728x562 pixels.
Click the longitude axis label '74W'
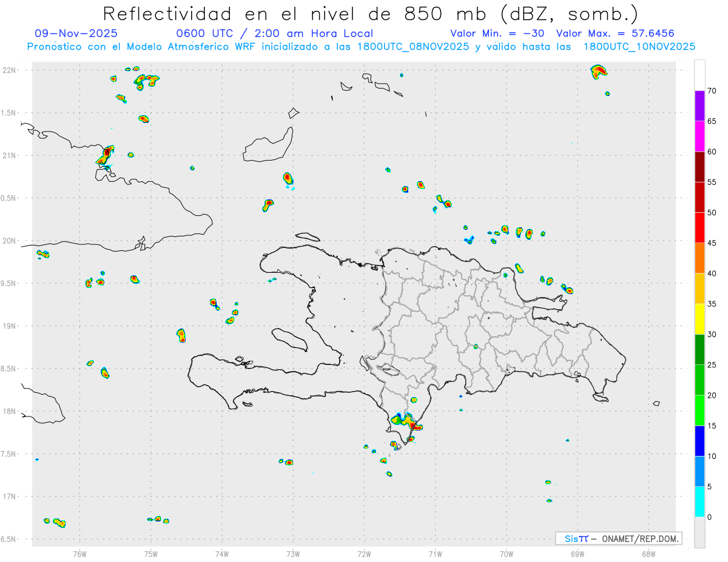pyautogui.click(x=222, y=554)
